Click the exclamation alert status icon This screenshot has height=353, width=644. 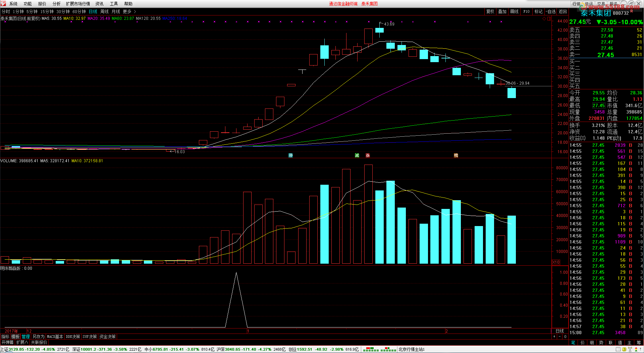pyautogui.click(x=641, y=350)
